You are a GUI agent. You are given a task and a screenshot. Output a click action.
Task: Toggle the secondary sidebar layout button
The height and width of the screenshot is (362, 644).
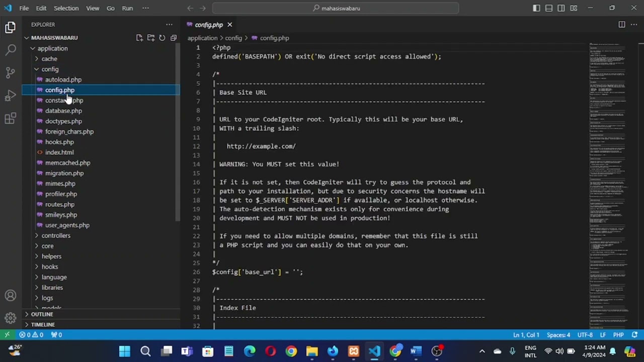coord(561,8)
